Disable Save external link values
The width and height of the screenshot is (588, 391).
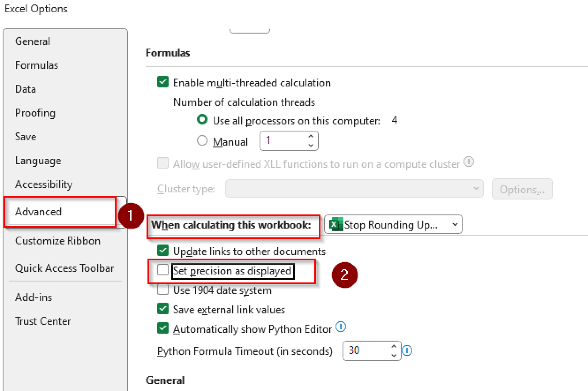point(163,309)
